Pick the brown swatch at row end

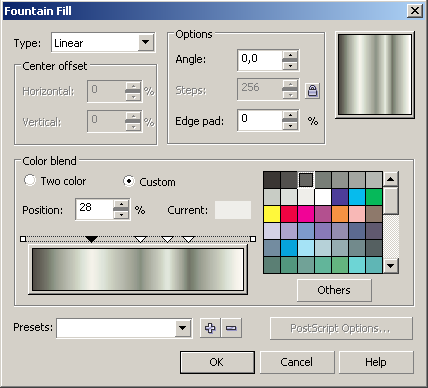(374, 214)
